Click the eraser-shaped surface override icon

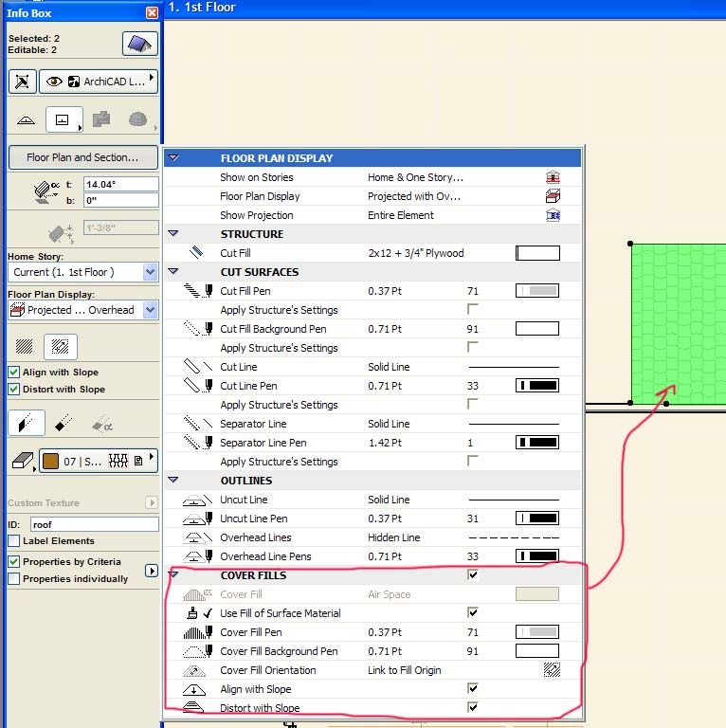click(x=23, y=461)
